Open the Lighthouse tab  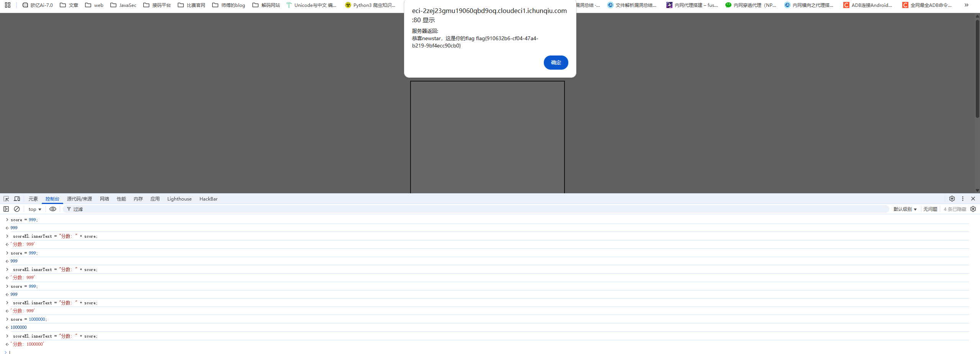click(x=179, y=199)
